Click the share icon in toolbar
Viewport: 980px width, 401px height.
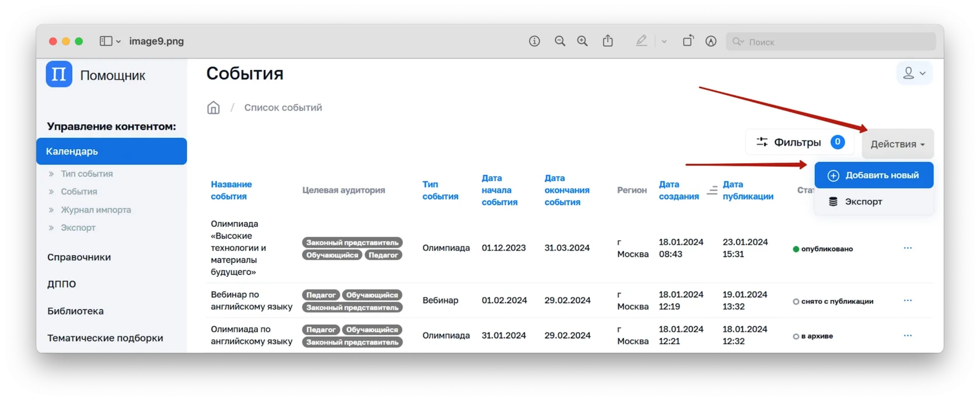point(608,41)
